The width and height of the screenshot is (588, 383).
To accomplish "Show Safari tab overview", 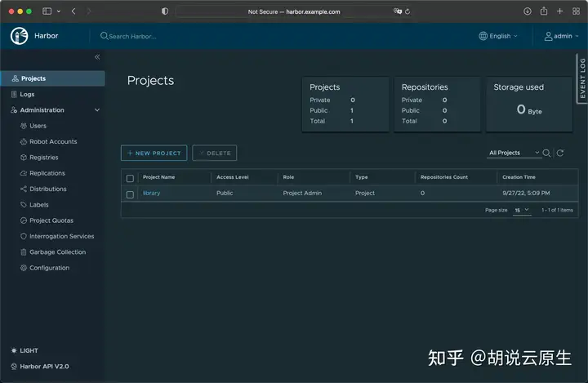I will tap(577, 11).
